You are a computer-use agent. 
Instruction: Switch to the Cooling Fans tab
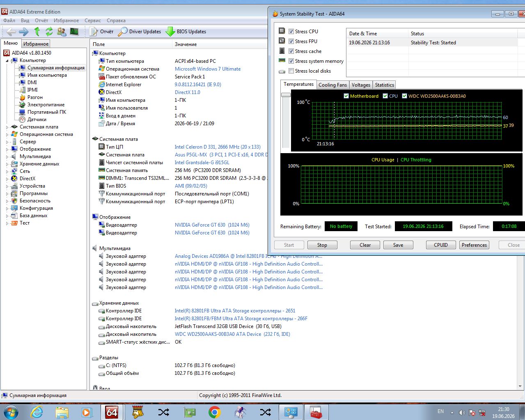tap(332, 85)
